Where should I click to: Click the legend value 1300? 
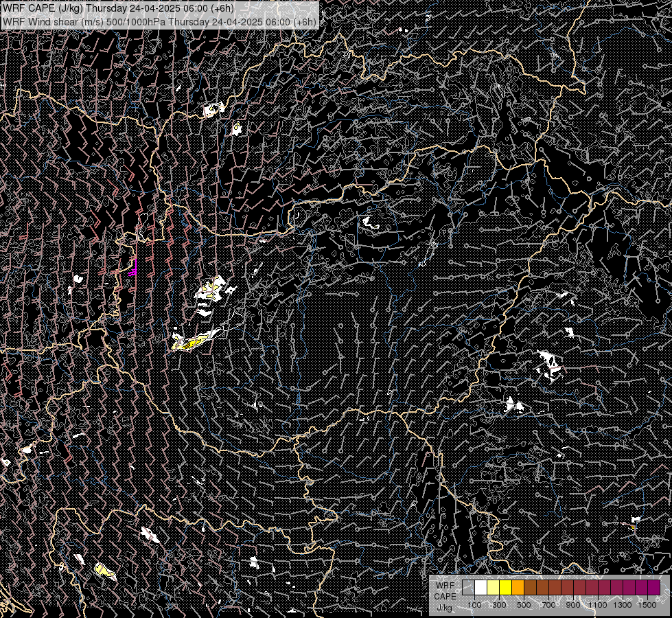pyautogui.click(x=623, y=605)
